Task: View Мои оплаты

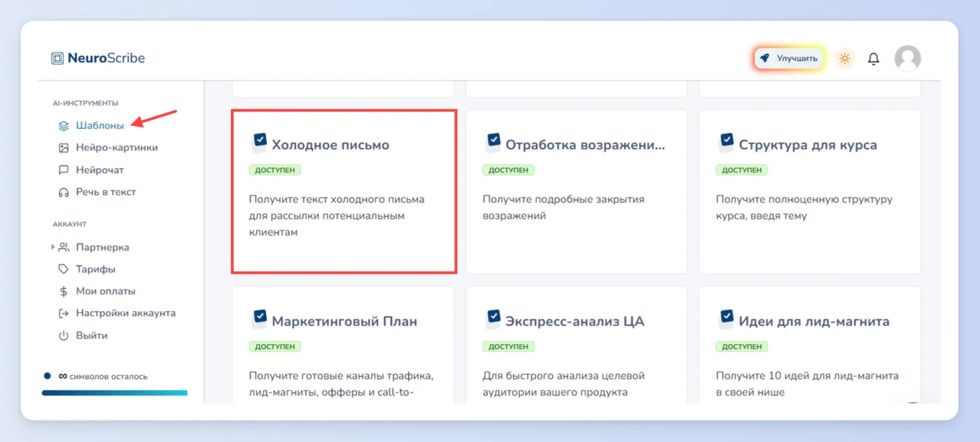Action: (x=106, y=291)
